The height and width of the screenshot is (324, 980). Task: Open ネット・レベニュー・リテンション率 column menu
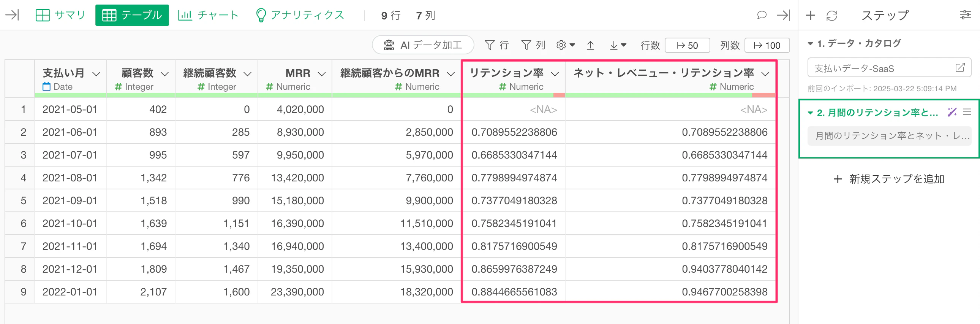pyautogui.click(x=765, y=73)
